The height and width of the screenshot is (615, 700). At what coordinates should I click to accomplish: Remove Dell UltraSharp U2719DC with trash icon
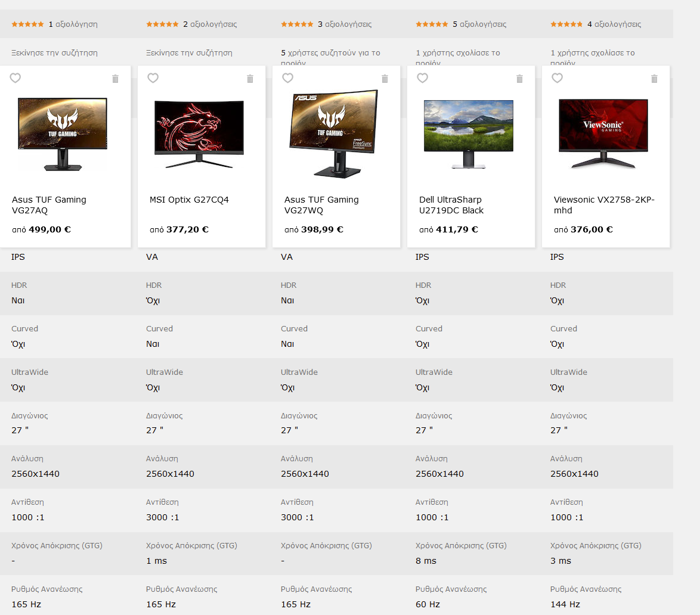pos(520,79)
